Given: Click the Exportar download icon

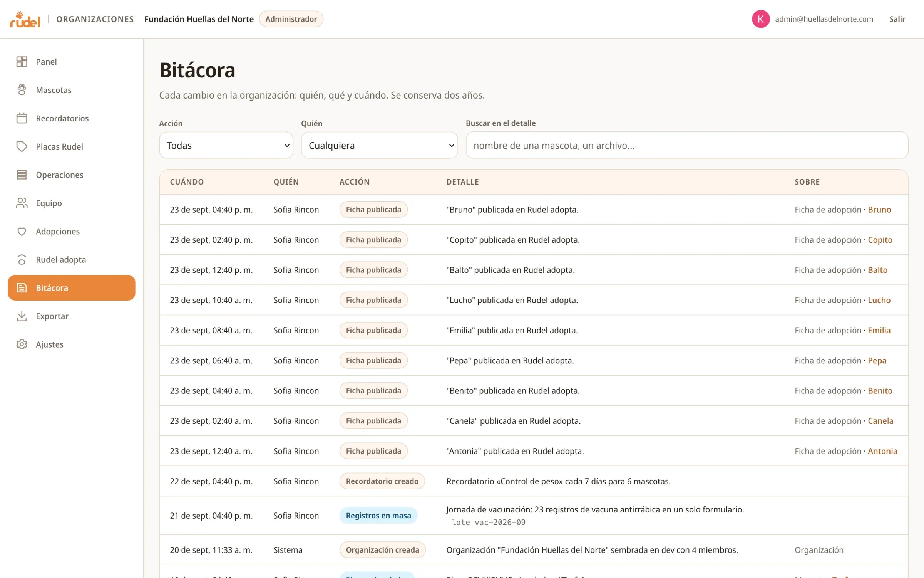Looking at the screenshot, I should (22, 316).
